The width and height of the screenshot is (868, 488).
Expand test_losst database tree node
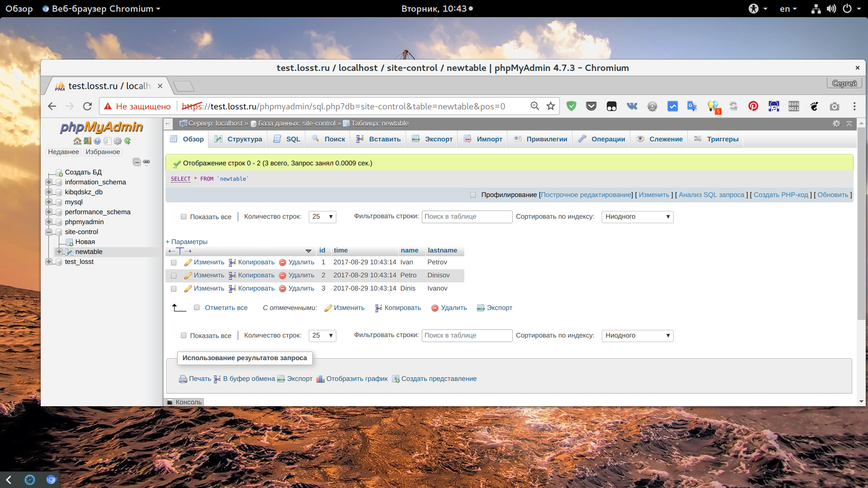click(x=49, y=262)
